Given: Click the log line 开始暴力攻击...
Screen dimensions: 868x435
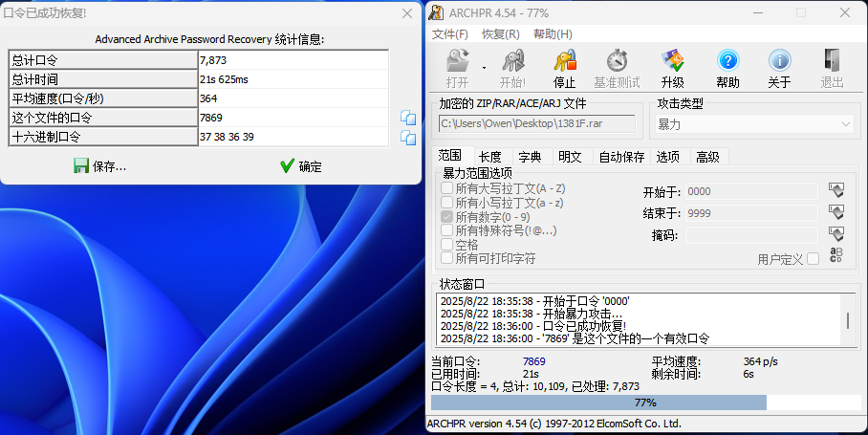Looking at the screenshot, I should pyautogui.click(x=531, y=314).
